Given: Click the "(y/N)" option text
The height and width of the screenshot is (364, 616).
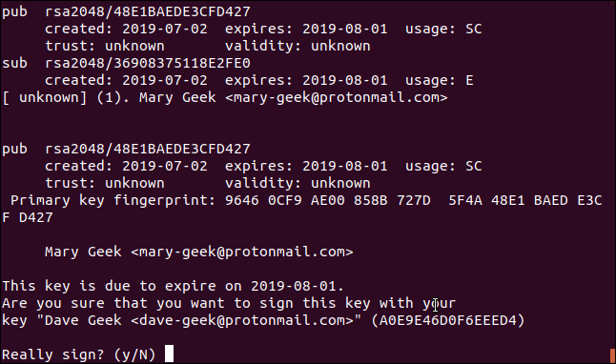Looking at the screenshot, I should [134, 355].
